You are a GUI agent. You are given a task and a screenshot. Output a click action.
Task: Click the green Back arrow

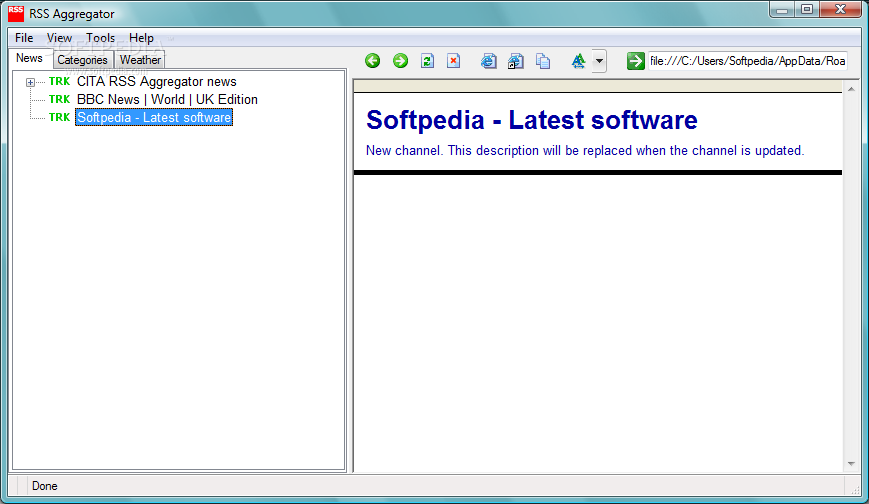coord(372,60)
